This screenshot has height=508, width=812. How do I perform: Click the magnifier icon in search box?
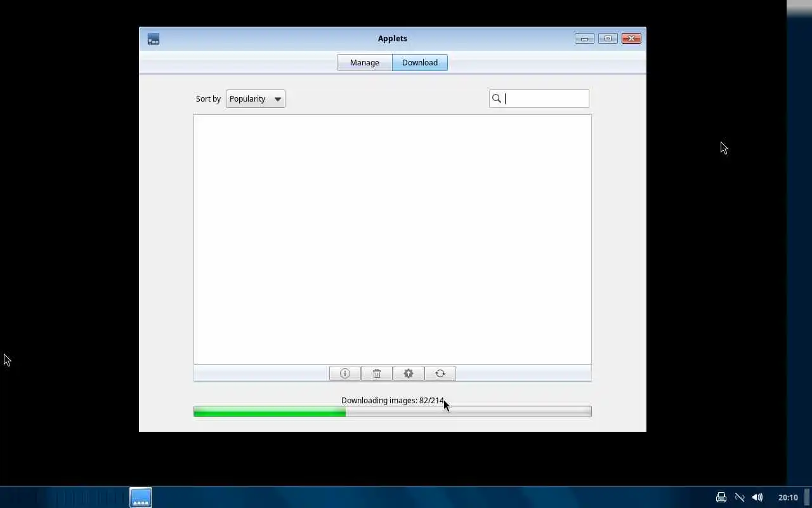tap(497, 98)
